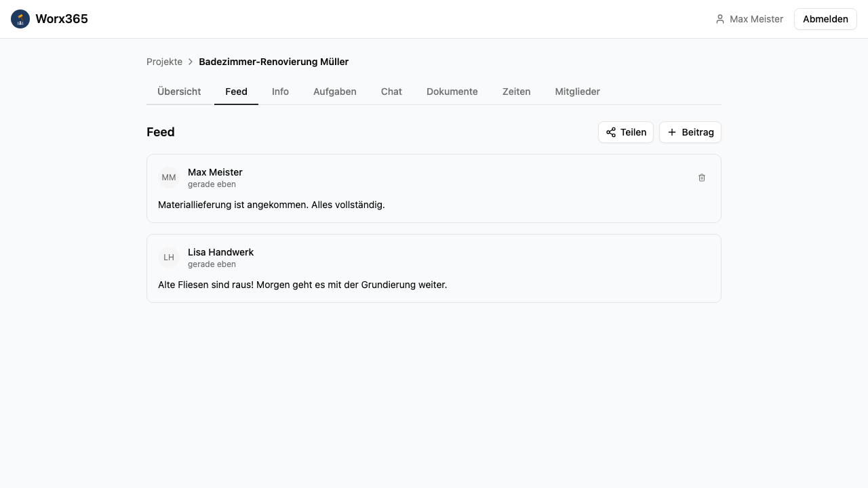The image size is (868, 488).
Task: Click the LH avatar circle
Action: tap(169, 258)
